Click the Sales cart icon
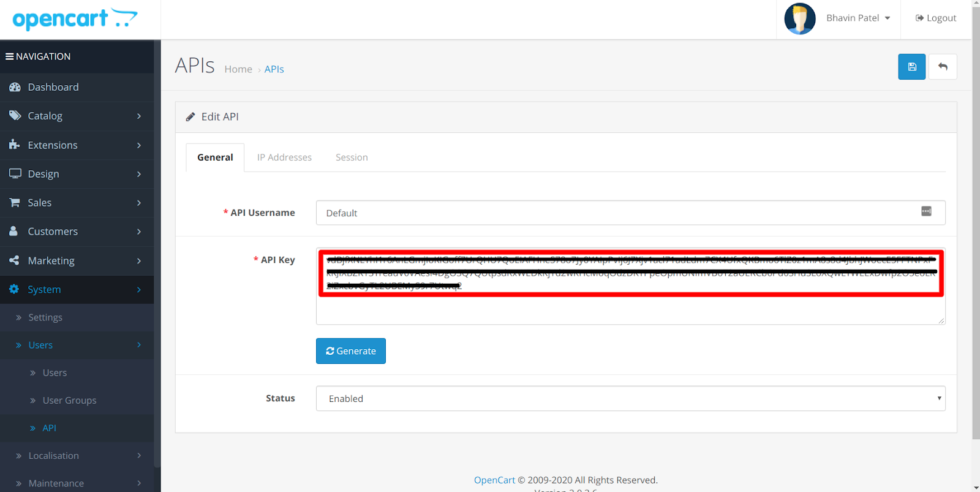The width and height of the screenshot is (980, 492). (15, 202)
